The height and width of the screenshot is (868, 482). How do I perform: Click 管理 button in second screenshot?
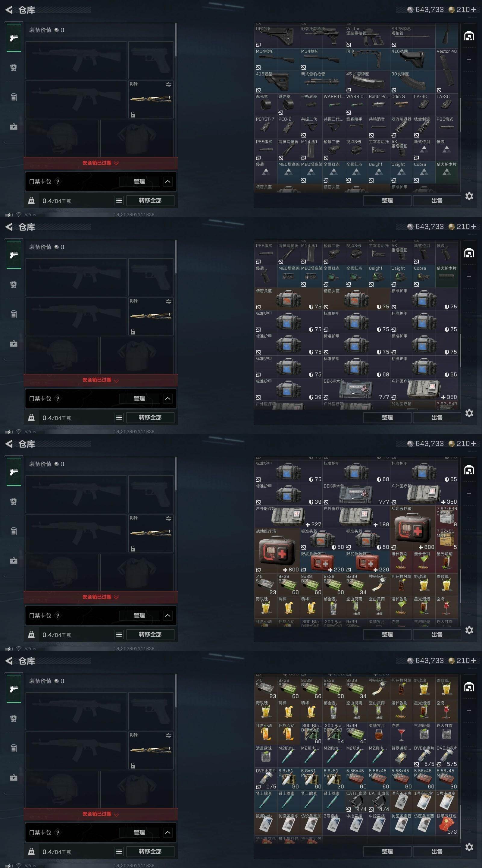tap(139, 399)
